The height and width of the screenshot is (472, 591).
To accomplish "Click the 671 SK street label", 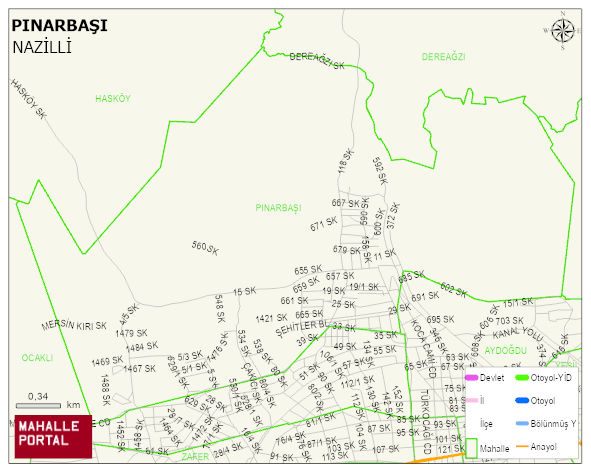I will [x=324, y=224].
